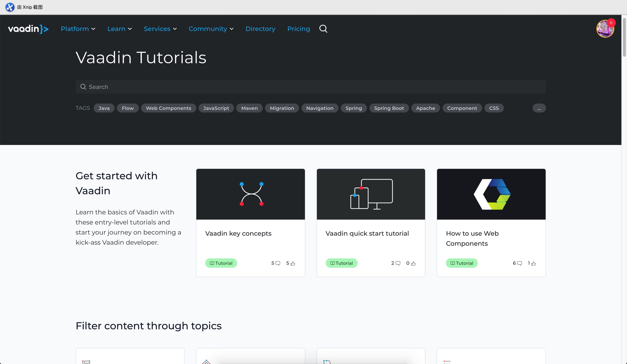Screen dimensions: 627x364
Task: Show more tags with the ellipsis button
Action: pos(539,108)
